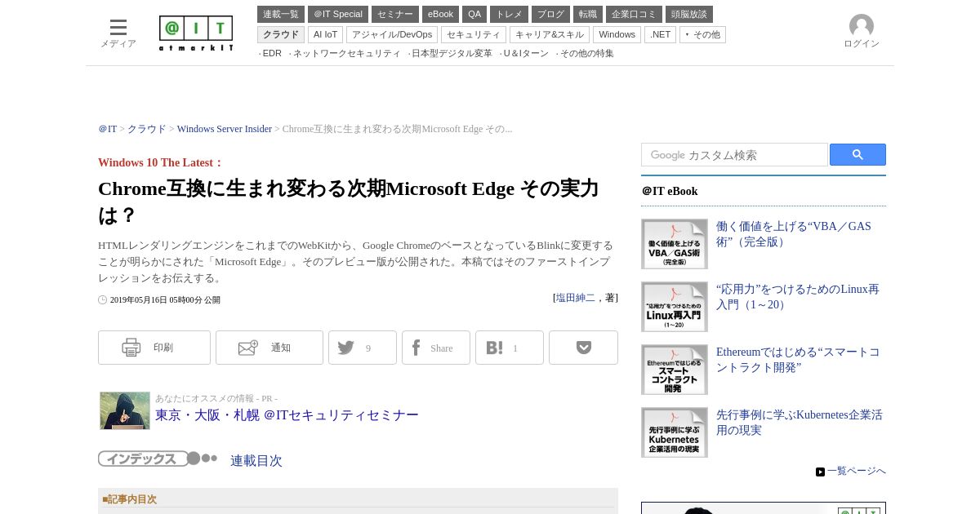
Task: Open the セミナー tab
Action: click(395, 14)
